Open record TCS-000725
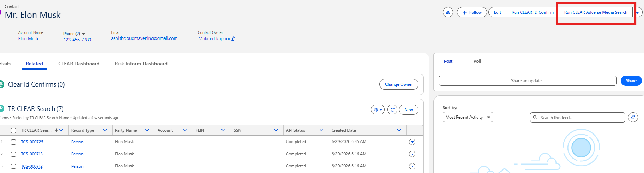This screenshot has height=173, width=644. pyautogui.click(x=32, y=142)
